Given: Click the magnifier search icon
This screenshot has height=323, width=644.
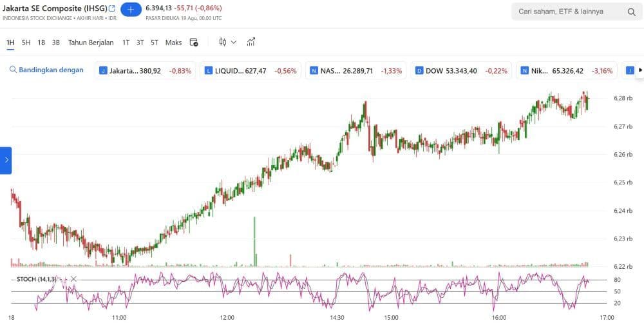Looking at the screenshot, I should (x=631, y=12).
